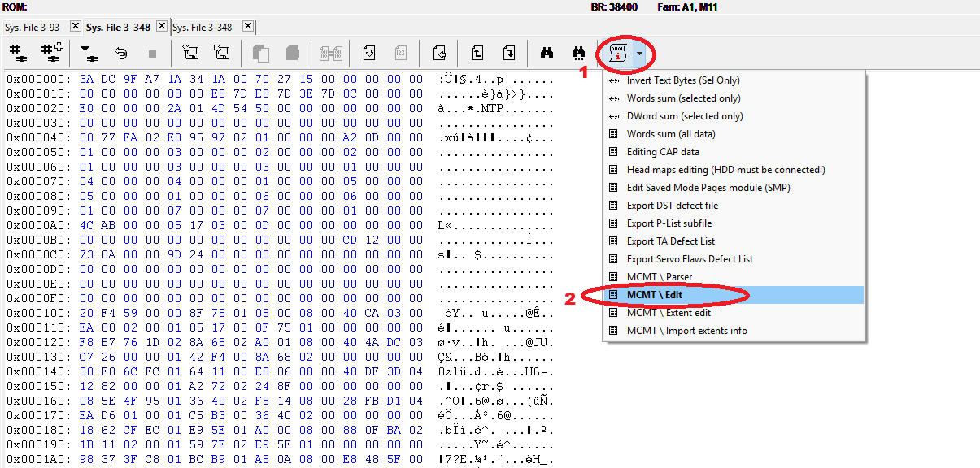Close the last Sys. File 3-348 tab
980x468 pixels.
(248, 26)
